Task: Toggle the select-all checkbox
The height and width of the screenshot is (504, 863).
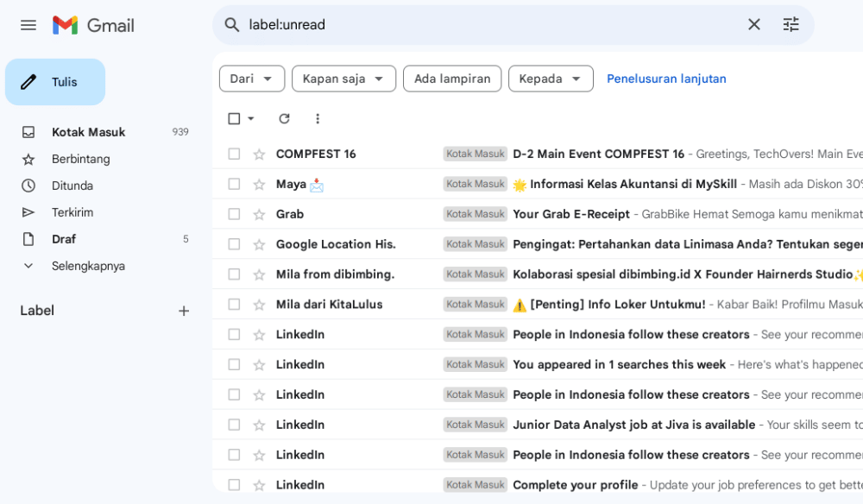Action: click(x=234, y=119)
